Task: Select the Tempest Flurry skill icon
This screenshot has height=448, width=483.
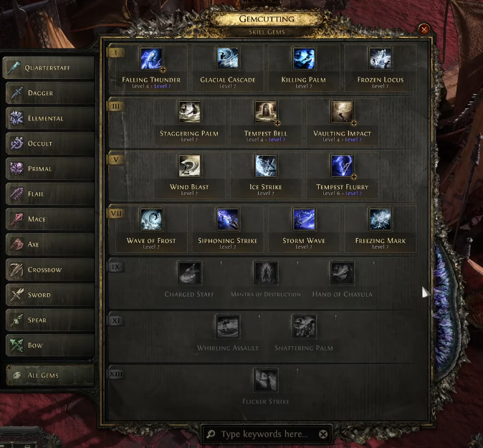Action: [x=342, y=166]
